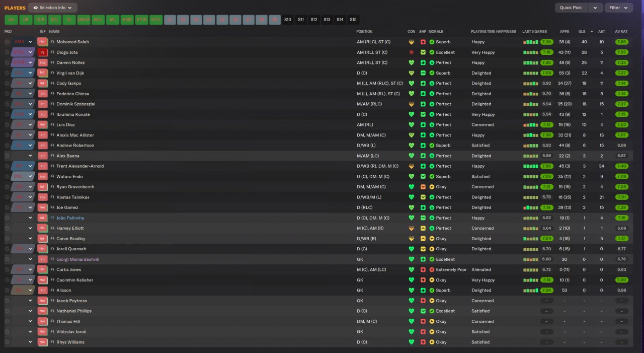Toggle selection tick for Rhys Williams
Image resolution: width=644 pixels, height=353 pixels.
7,342
